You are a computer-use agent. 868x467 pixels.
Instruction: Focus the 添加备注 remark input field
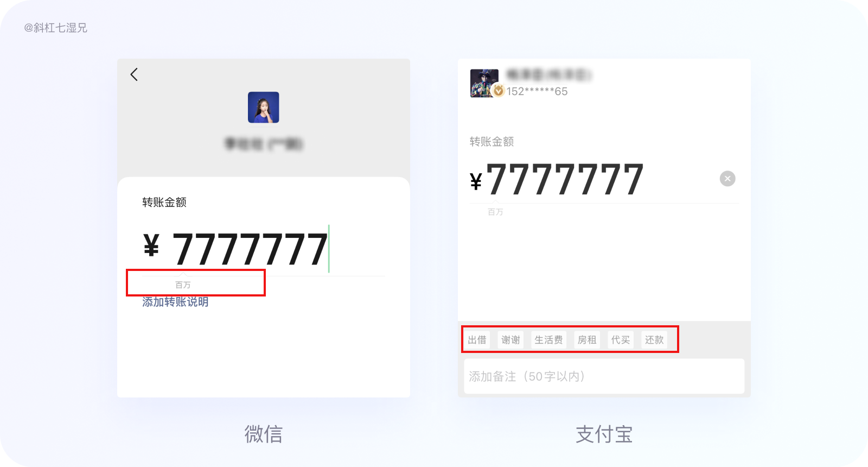point(604,376)
